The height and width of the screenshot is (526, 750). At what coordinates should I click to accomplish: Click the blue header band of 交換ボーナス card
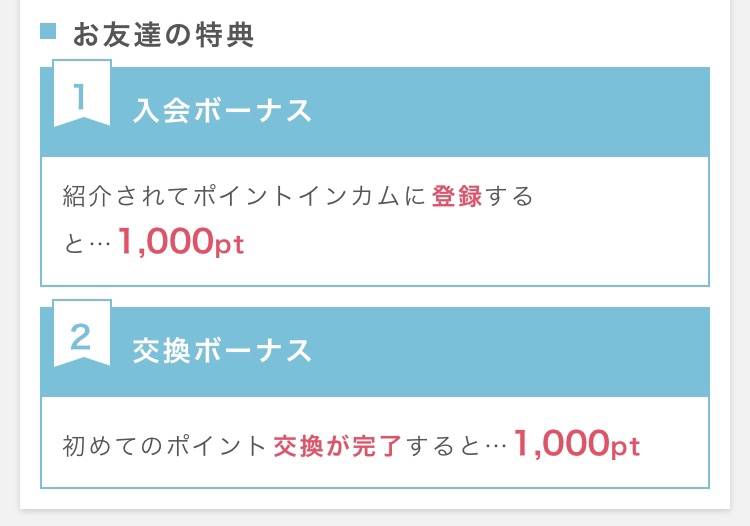375,352
